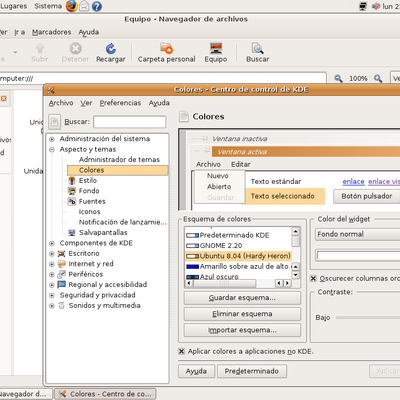Collapse Aspecto y temas
Screen dimensions: 400x400
tap(52, 149)
